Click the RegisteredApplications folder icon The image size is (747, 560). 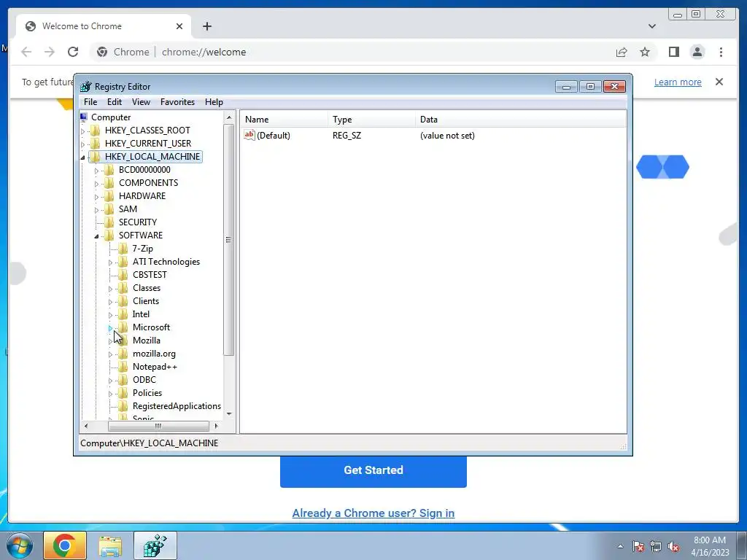coord(123,406)
